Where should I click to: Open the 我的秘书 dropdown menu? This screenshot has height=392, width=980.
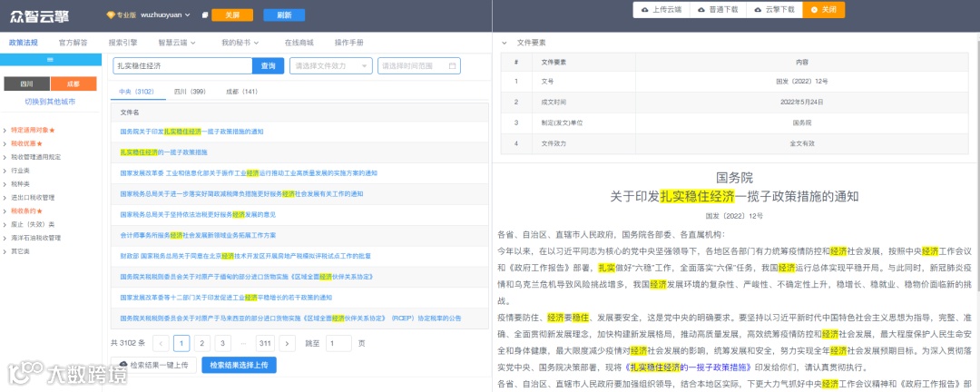pos(240,43)
